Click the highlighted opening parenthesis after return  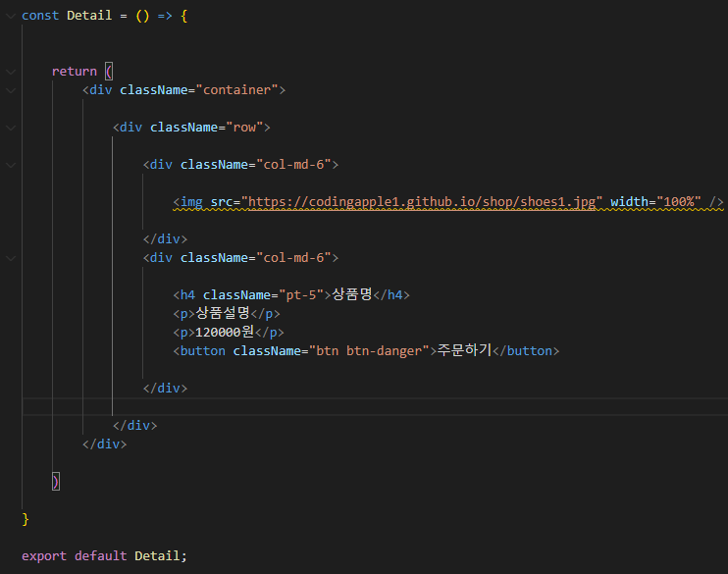(x=109, y=72)
